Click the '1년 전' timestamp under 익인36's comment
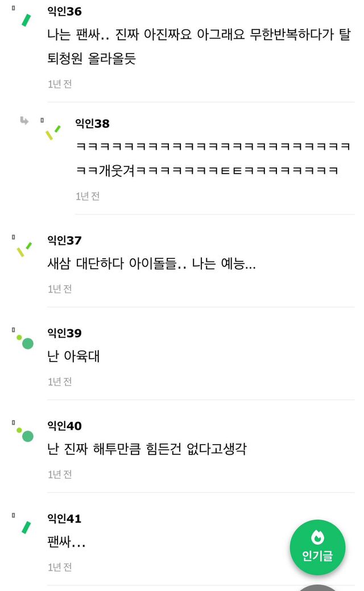The height and width of the screenshot is (591, 364). (60, 84)
